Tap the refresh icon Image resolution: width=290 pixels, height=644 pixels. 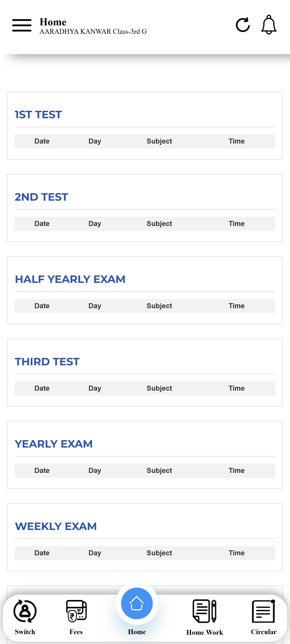(243, 25)
